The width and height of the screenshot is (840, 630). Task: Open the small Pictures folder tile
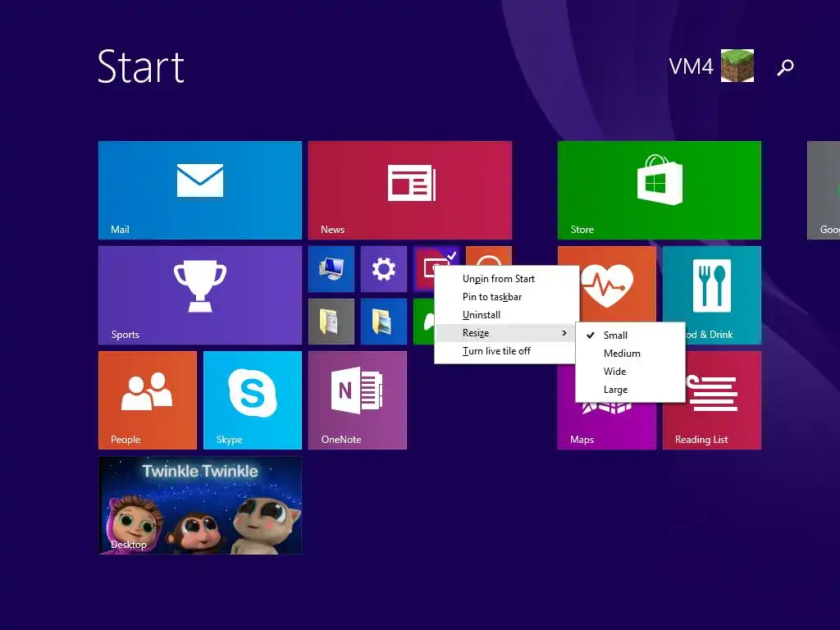point(384,322)
